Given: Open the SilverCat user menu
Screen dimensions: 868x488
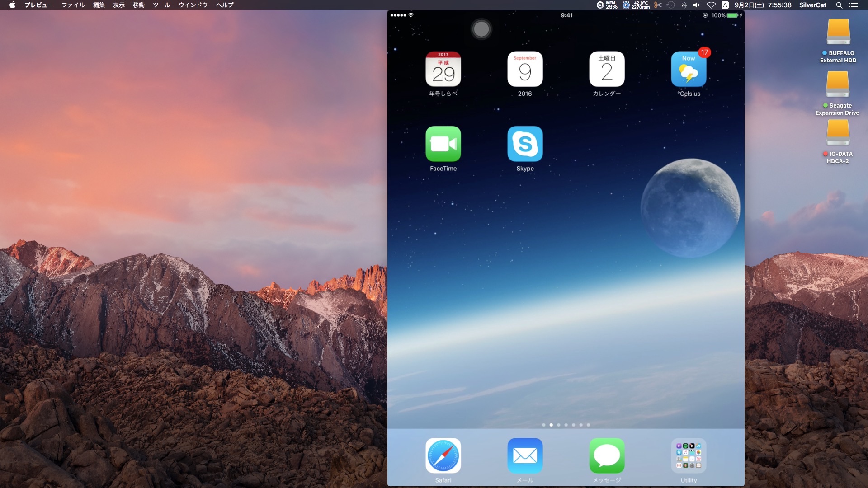Looking at the screenshot, I should tap(812, 5).
